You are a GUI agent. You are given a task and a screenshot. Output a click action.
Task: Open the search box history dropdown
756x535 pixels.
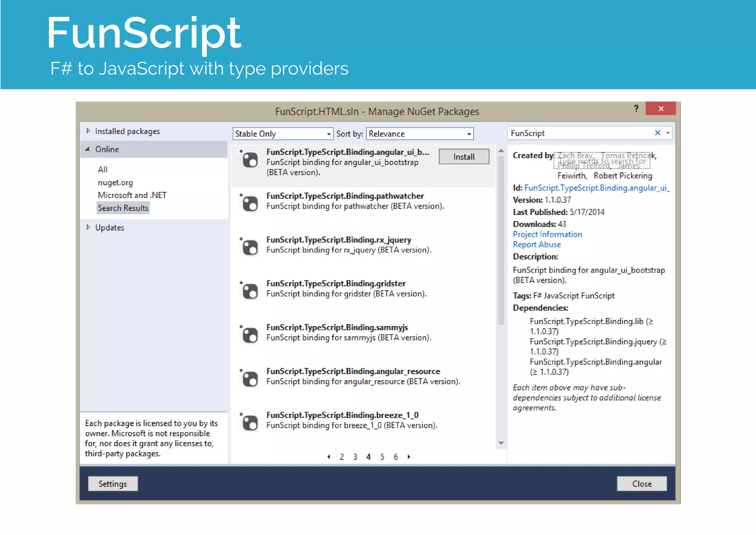tap(668, 133)
